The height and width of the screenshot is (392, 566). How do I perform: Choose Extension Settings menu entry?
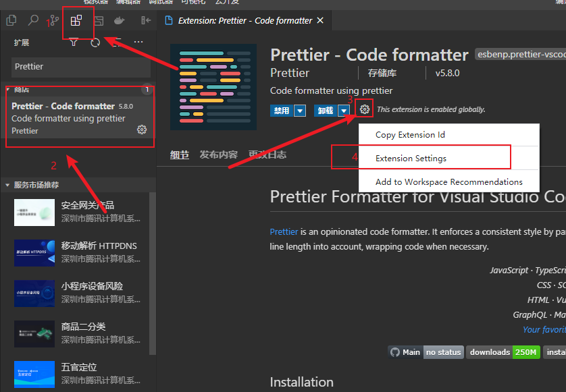[448, 159]
